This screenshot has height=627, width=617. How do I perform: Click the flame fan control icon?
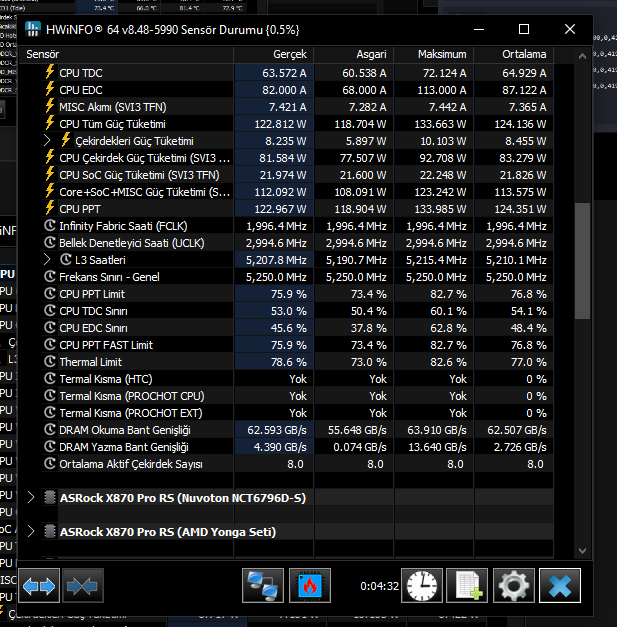pyautogui.click(x=310, y=586)
